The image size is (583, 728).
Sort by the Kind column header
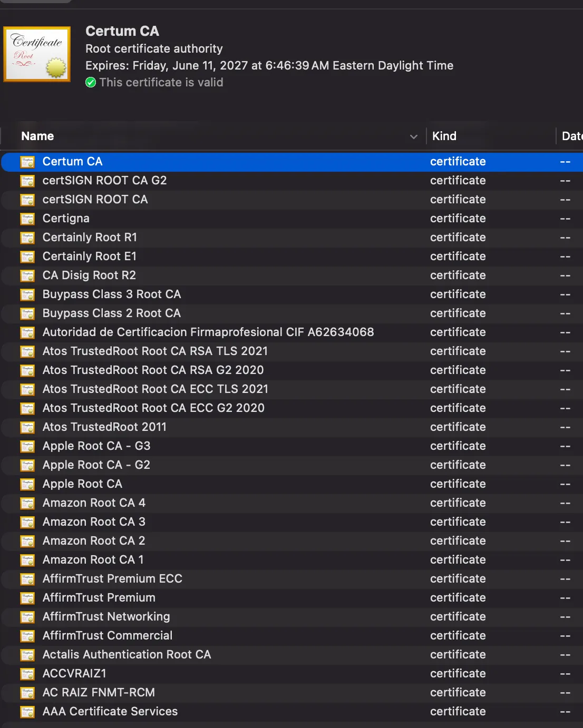coord(444,136)
